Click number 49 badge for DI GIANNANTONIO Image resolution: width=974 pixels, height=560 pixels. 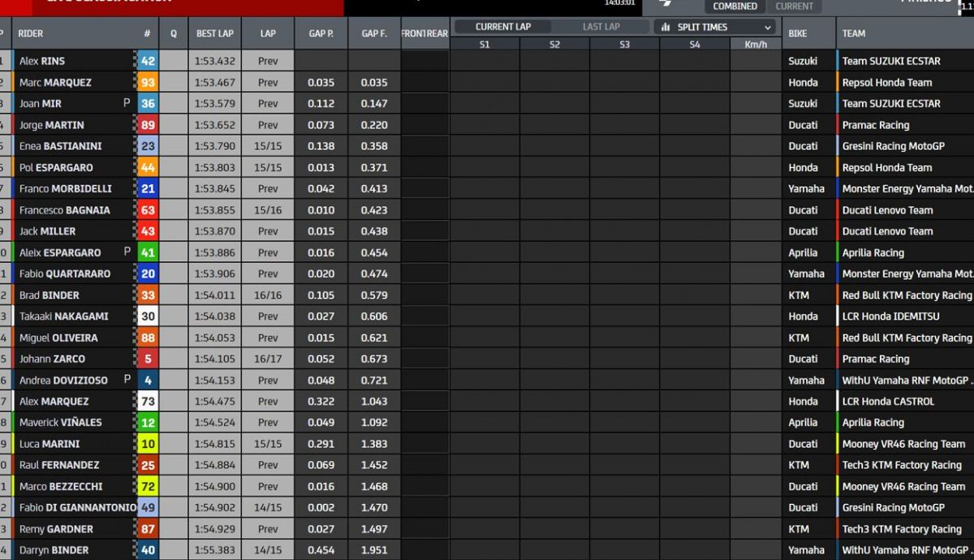tap(148, 507)
